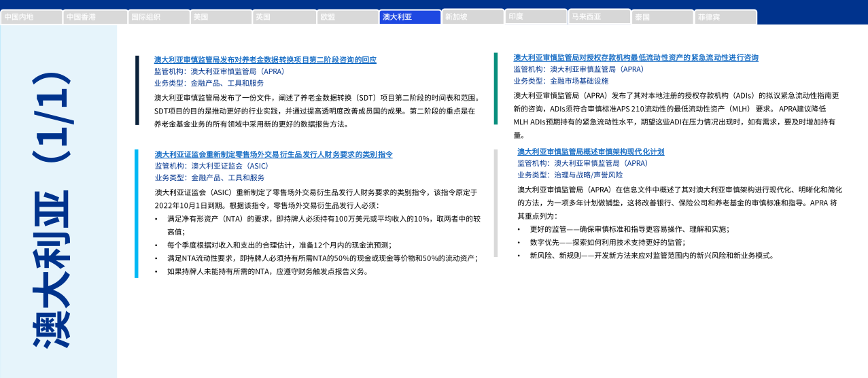Select the 印度 tab

click(x=536, y=16)
